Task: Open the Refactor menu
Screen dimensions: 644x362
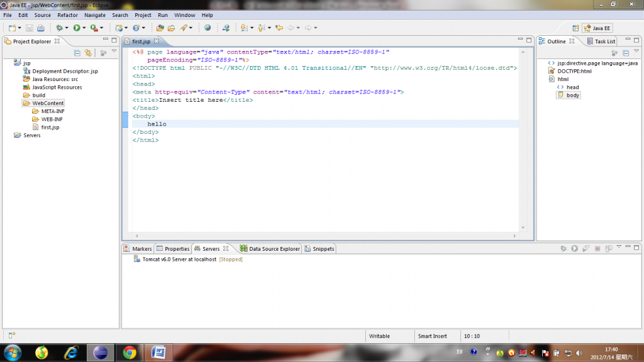Action: (67, 14)
